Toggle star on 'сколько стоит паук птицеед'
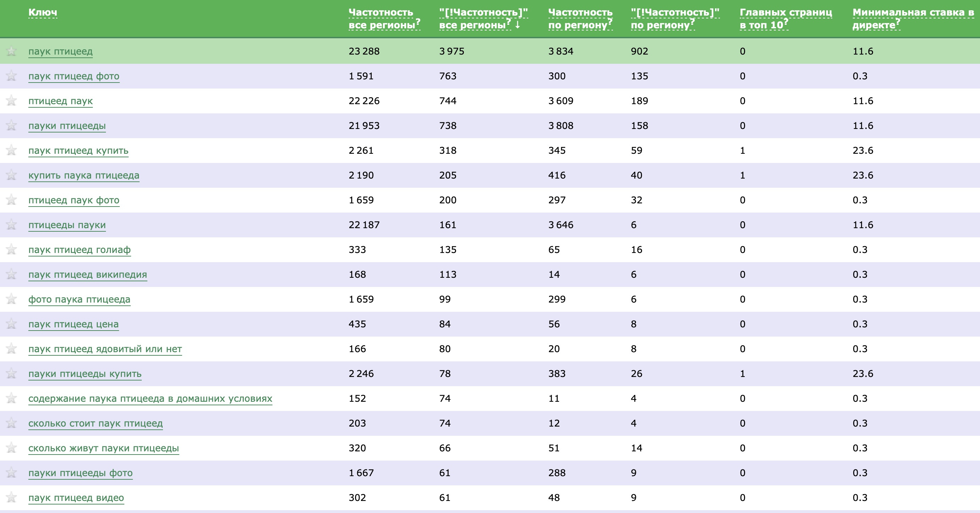 tap(11, 423)
